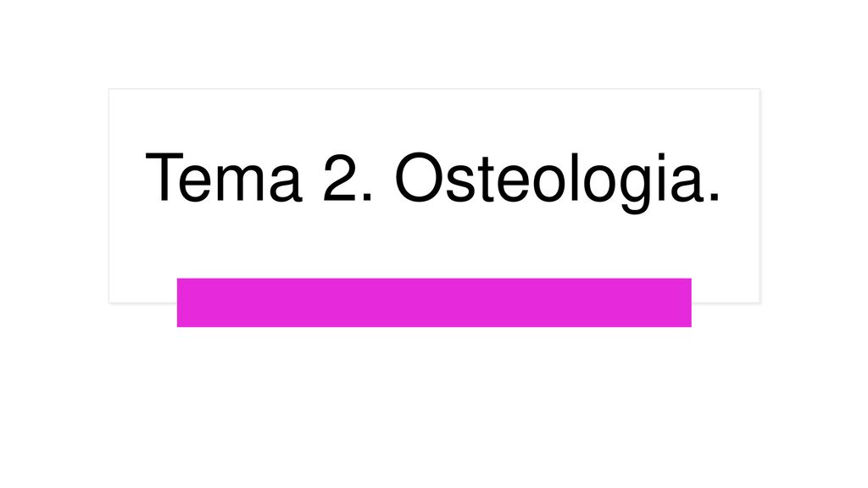
Task: Click the left border of the title box
Action: point(109,196)
